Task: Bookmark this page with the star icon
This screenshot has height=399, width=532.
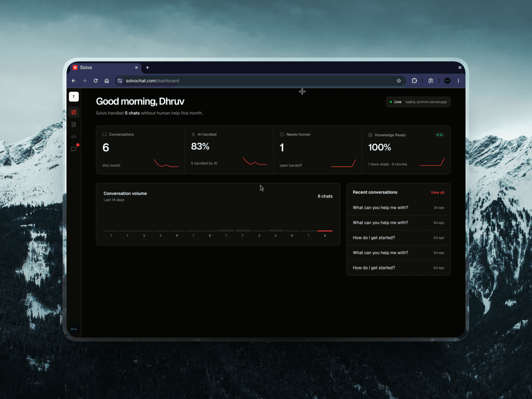Action: [399, 81]
